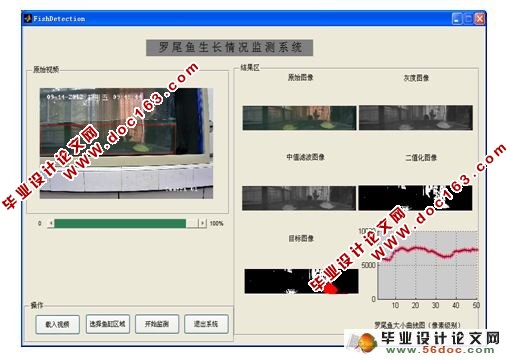Click the 开始监测 button
Image resolution: width=510 pixels, height=360 pixels.
point(157,324)
